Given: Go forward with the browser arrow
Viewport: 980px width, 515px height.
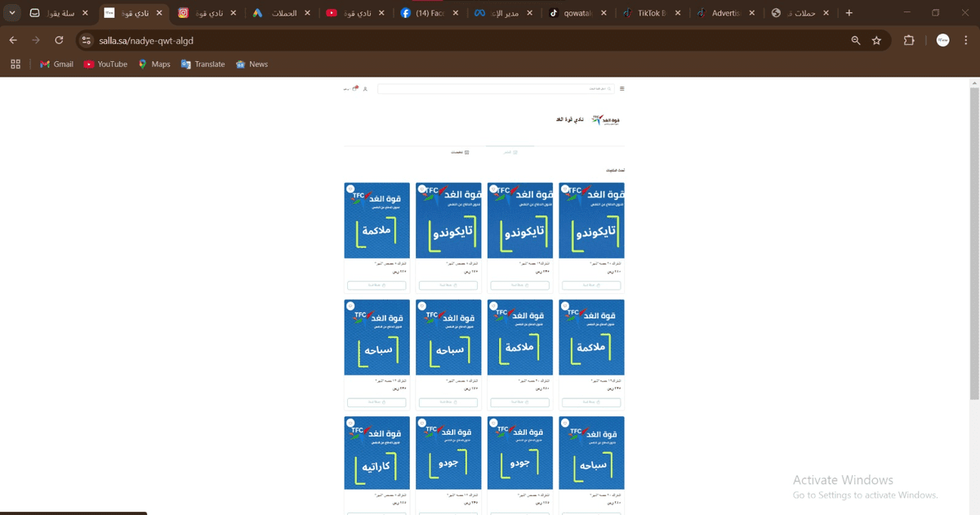Looking at the screenshot, I should 35,40.
